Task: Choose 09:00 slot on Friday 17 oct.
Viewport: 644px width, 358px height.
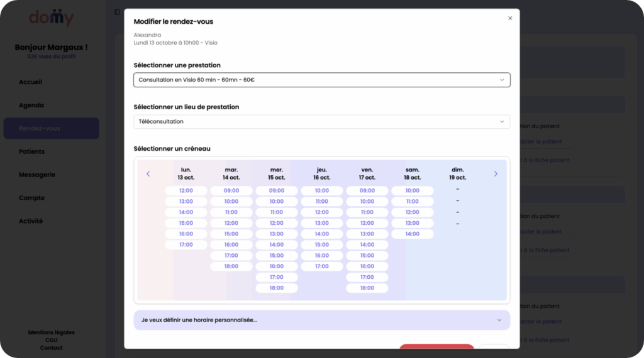Action: click(367, 190)
